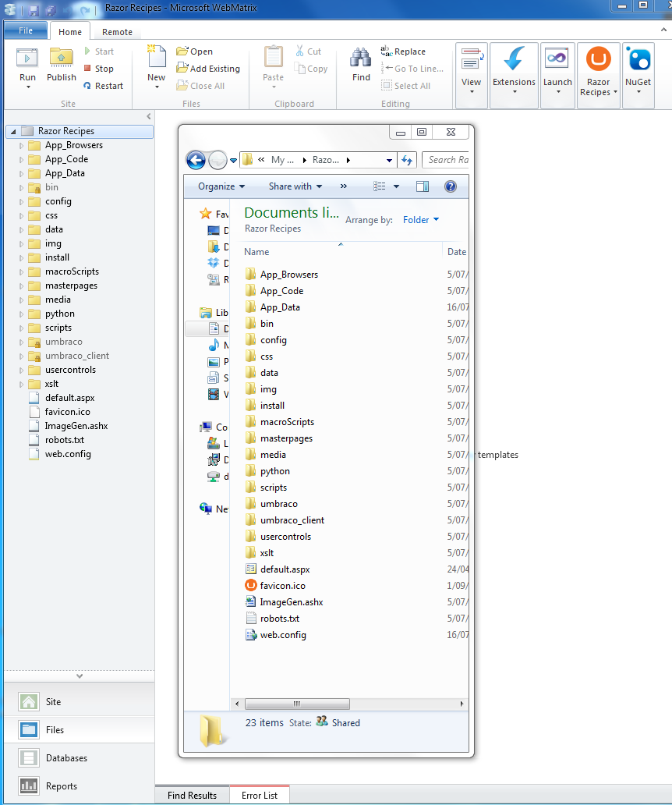
Task: Click Replace in the Editing group
Action: click(x=403, y=51)
